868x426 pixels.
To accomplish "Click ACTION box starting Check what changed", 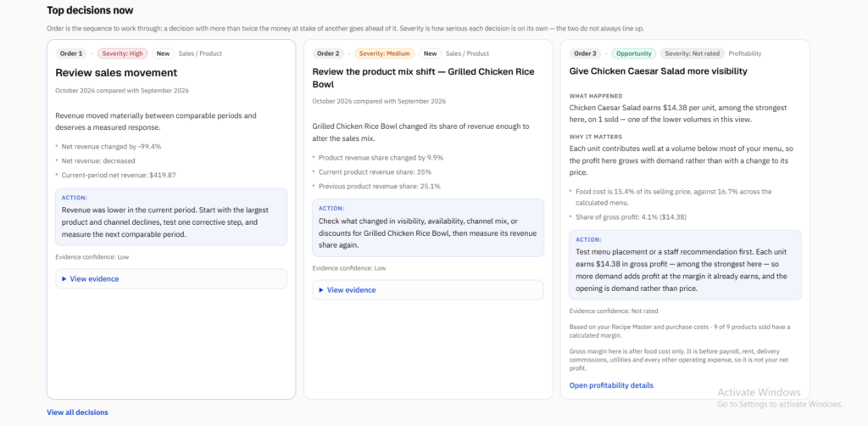I will pos(428,227).
